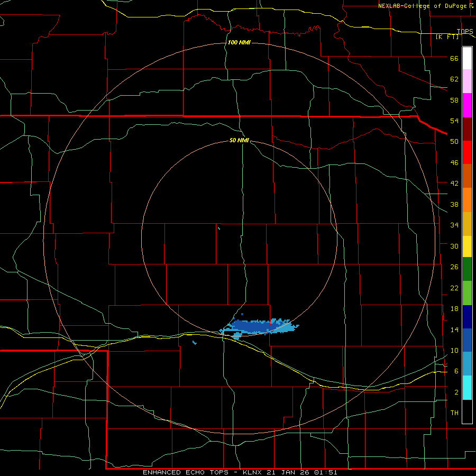The image size is (476, 476).
Task: Click the 50 NMI range ring label
Action: [x=239, y=140]
